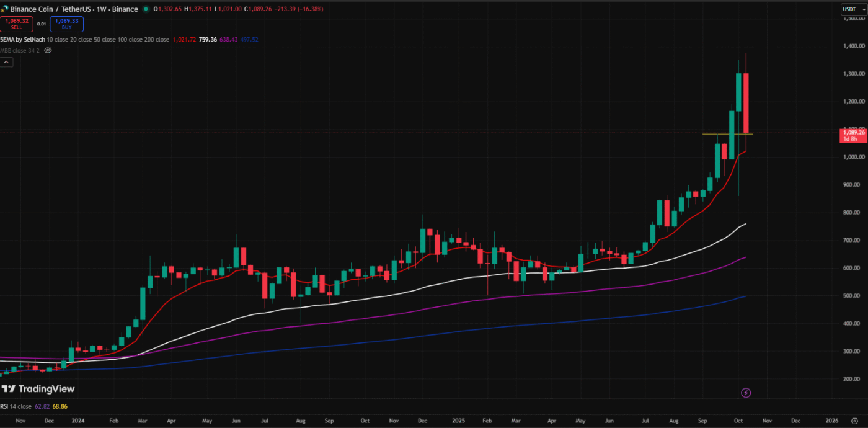The width and height of the screenshot is (868, 428).
Task: Click the 1,021.72 red EMA value
Action: pos(185,40)
